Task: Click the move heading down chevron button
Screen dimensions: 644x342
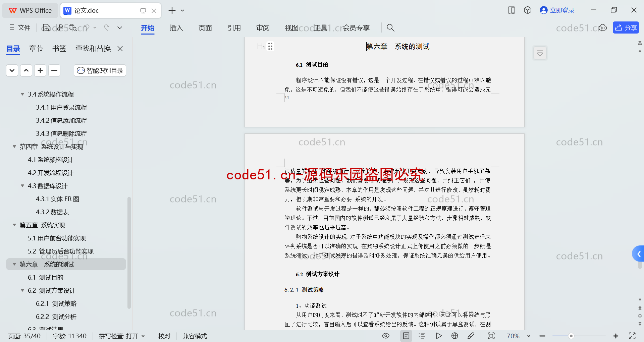Action: pos(12,70)
